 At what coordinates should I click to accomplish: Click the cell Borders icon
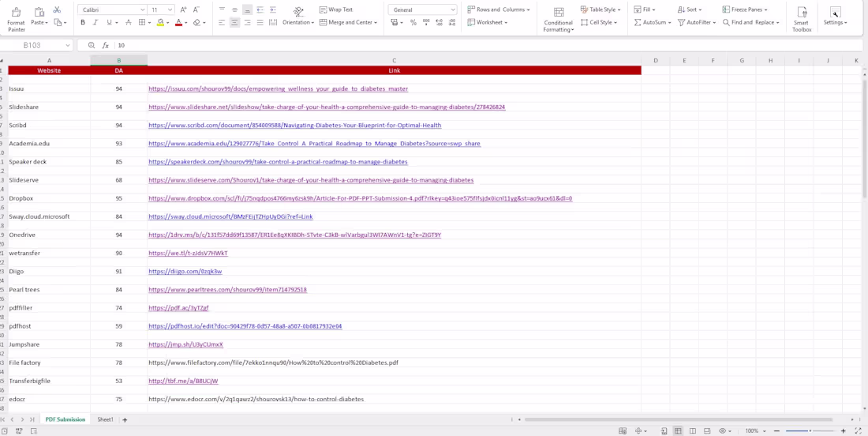tap(142, 22)
